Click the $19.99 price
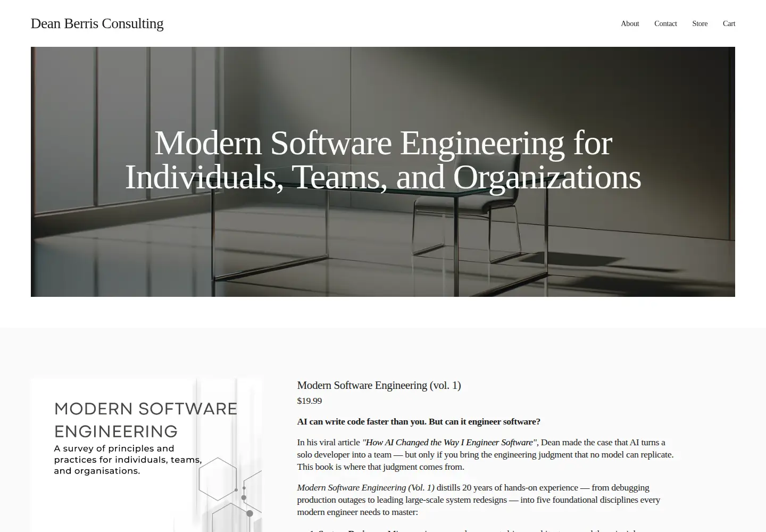The image size is (766, 532). click(309, 401)
